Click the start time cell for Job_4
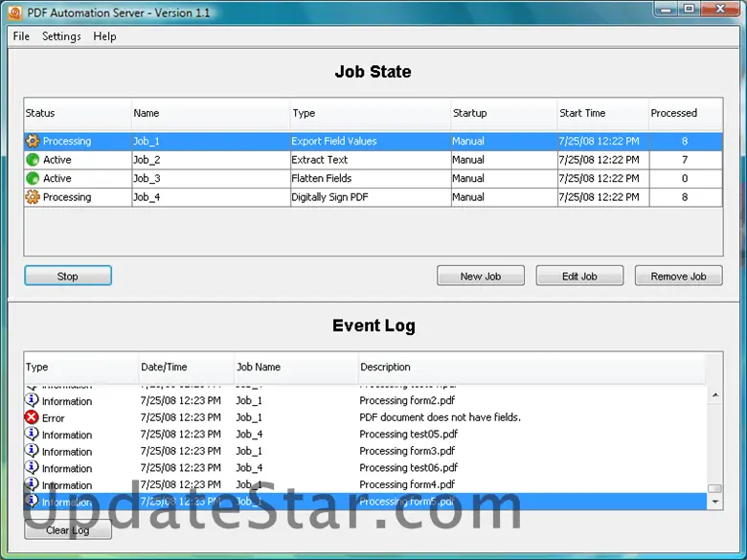This screenshot has height=560, width=747. pyautogui.click(x=603, y=196)
